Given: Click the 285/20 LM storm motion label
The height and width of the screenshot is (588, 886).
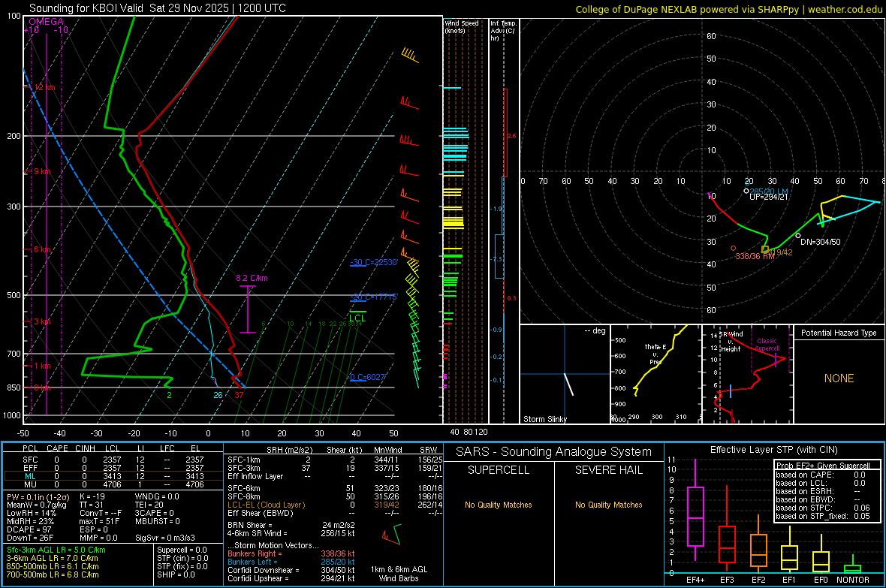Looking at the screenshot, I should 768,191.
